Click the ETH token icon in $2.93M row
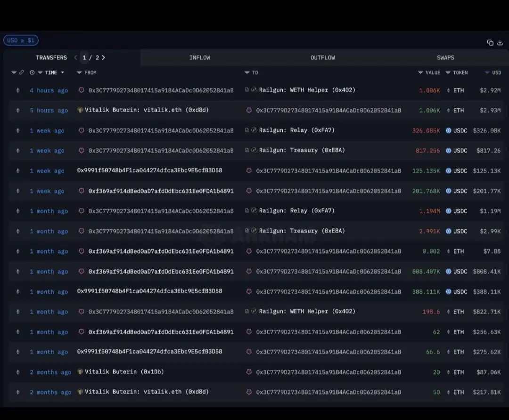 [448, 111]
